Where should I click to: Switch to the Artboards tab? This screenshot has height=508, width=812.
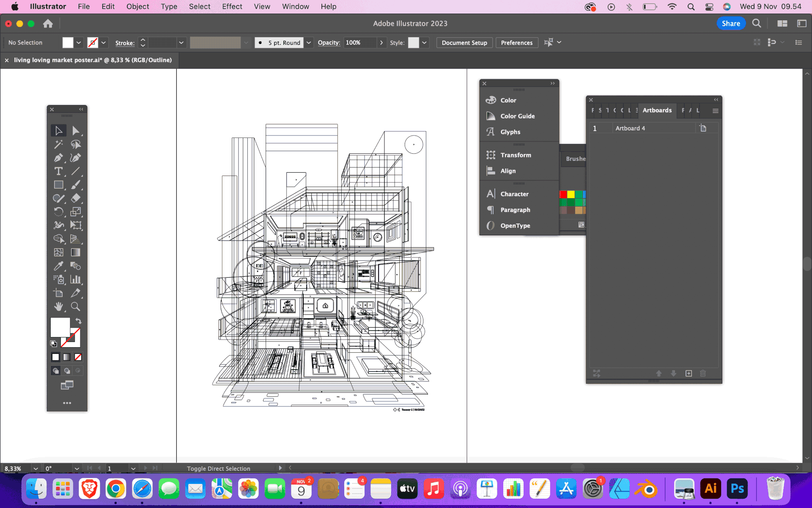click(x=657, y=110)
